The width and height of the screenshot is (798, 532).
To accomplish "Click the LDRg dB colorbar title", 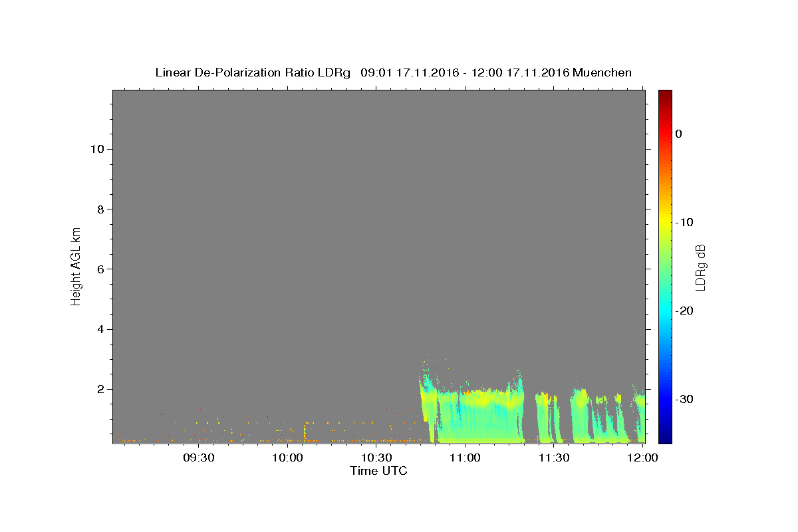I will pyautogui.click(x=700, y=267).
